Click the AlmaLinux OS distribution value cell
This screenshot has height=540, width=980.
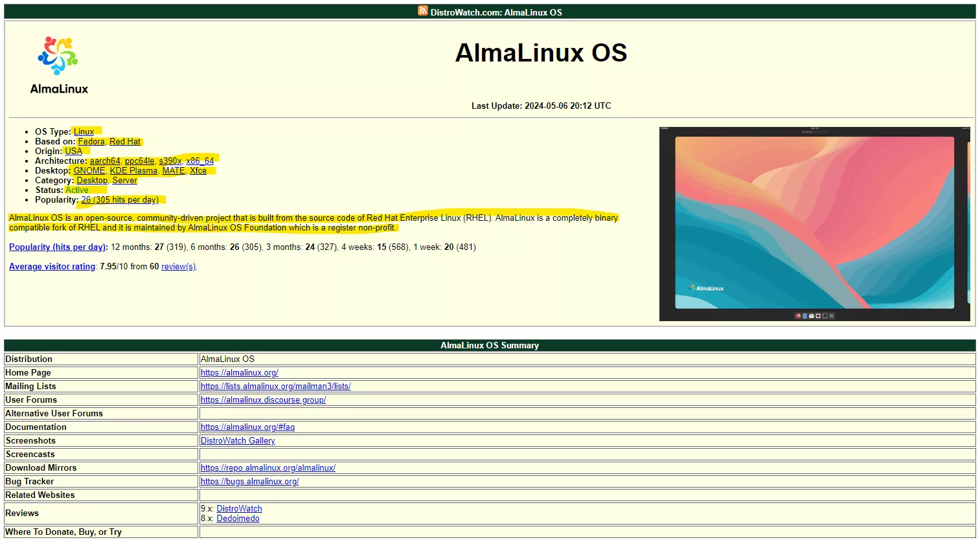pyautogui.click(x=587, y=359)
